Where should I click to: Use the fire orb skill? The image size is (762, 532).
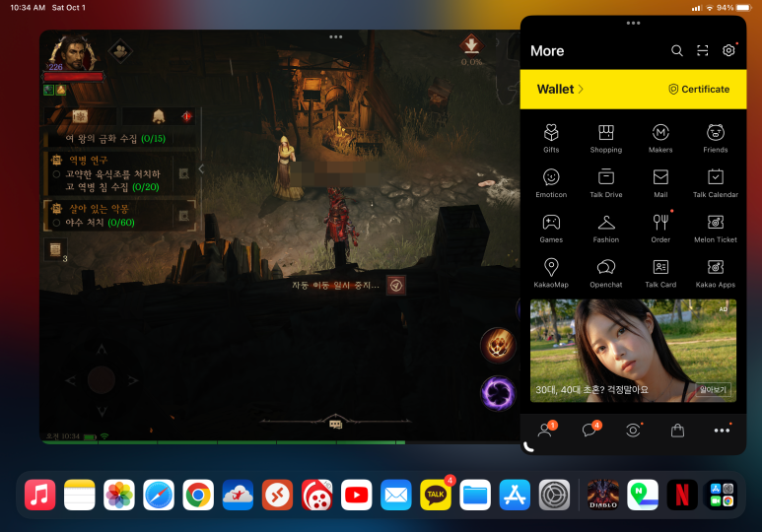point(498,345)
